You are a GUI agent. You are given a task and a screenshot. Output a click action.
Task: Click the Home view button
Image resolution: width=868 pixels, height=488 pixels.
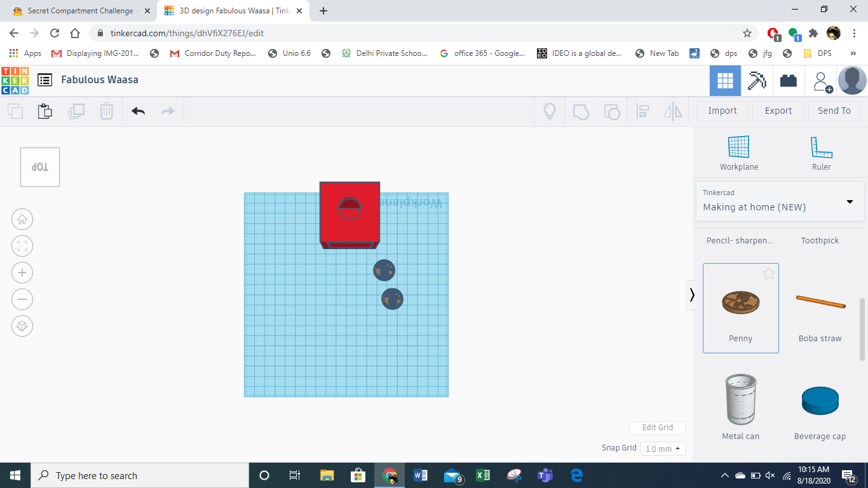(22, 220)
